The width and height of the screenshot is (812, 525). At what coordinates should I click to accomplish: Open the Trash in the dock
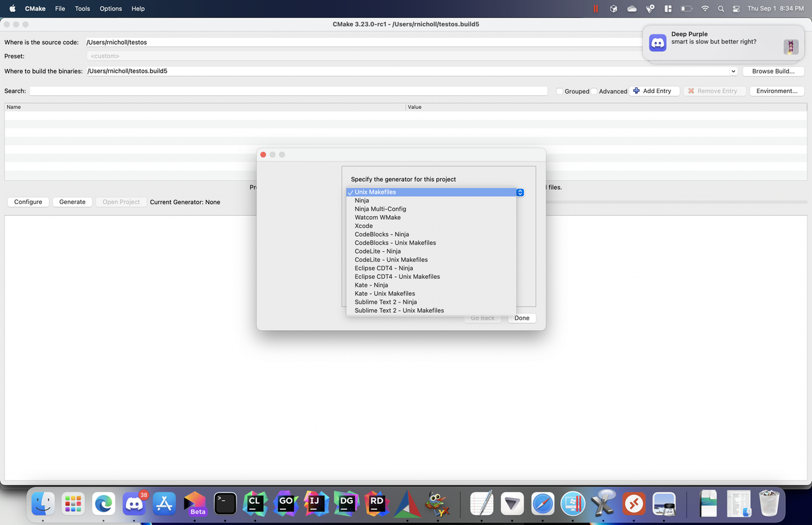tap(769, 504)
